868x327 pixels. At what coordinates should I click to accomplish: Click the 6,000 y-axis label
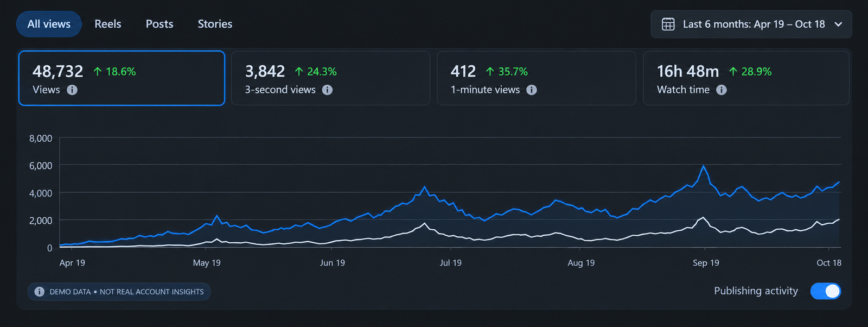click(x=41, y=166)
